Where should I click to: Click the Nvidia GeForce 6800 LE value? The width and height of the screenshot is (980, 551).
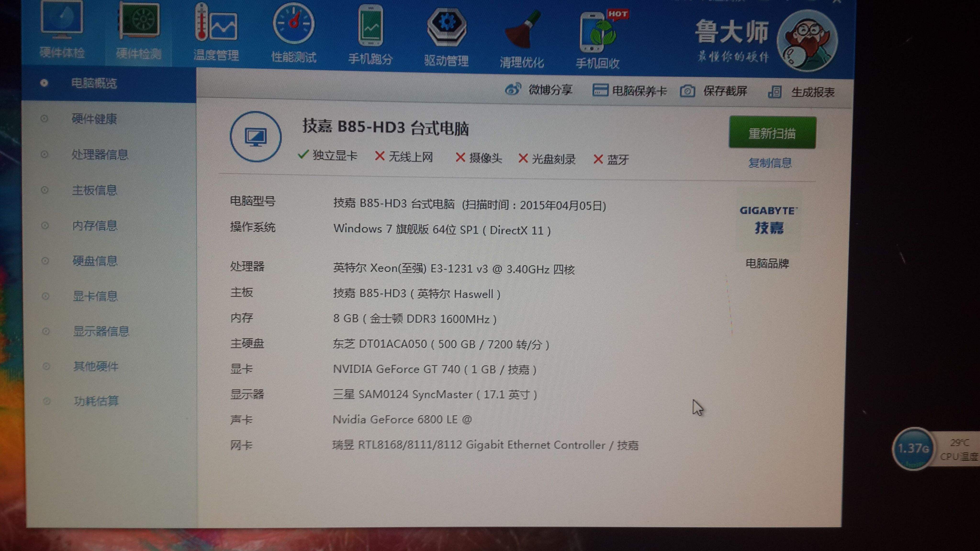(x=402, y=419)
